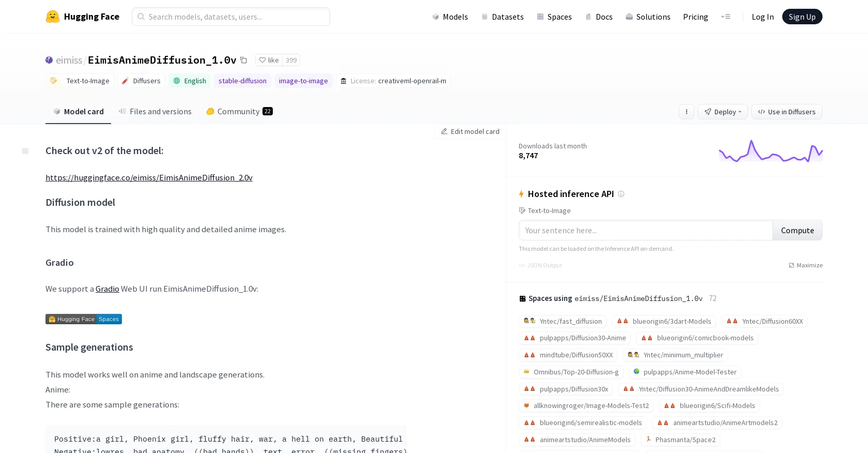Click the like count 399
The image size is (868, 453).
[291, 60]
